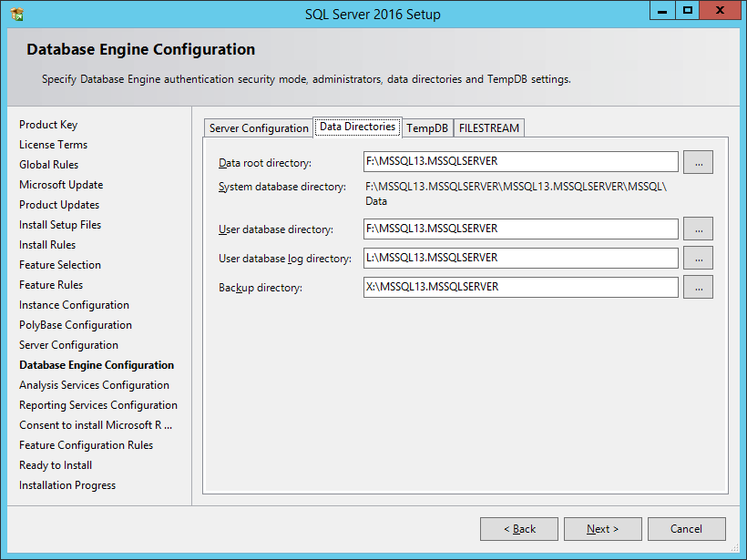Open the License Terms step

tap(53, 144)
